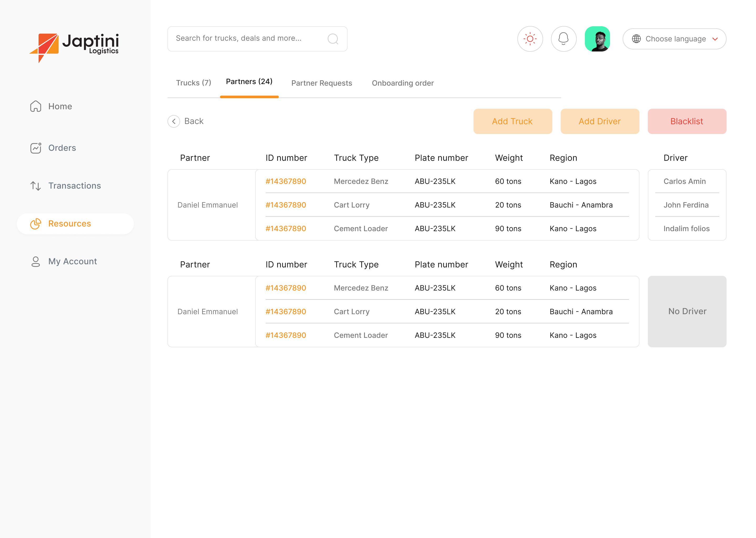
Task: Click the first table's Truck Type header
Action: point(356,158)
